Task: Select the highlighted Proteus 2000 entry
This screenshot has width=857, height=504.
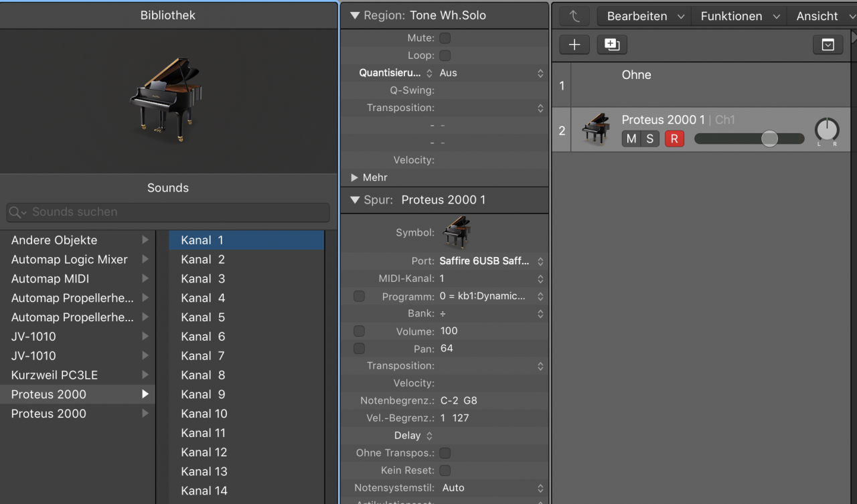Action: click(78, 395)
